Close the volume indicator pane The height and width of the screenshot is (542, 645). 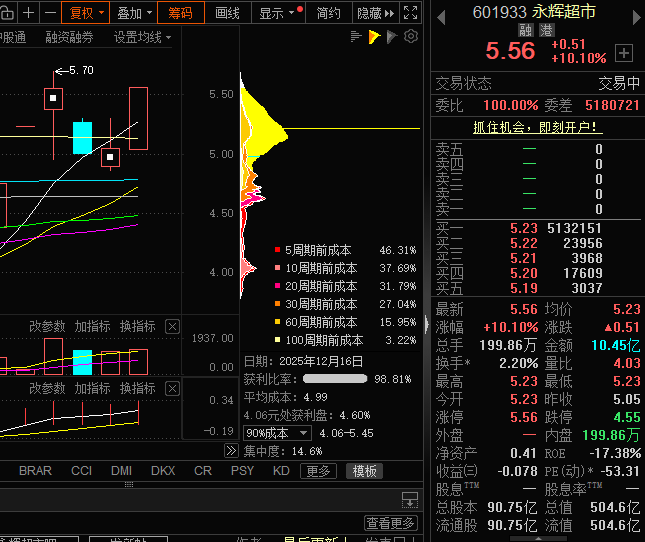[172, 327]
